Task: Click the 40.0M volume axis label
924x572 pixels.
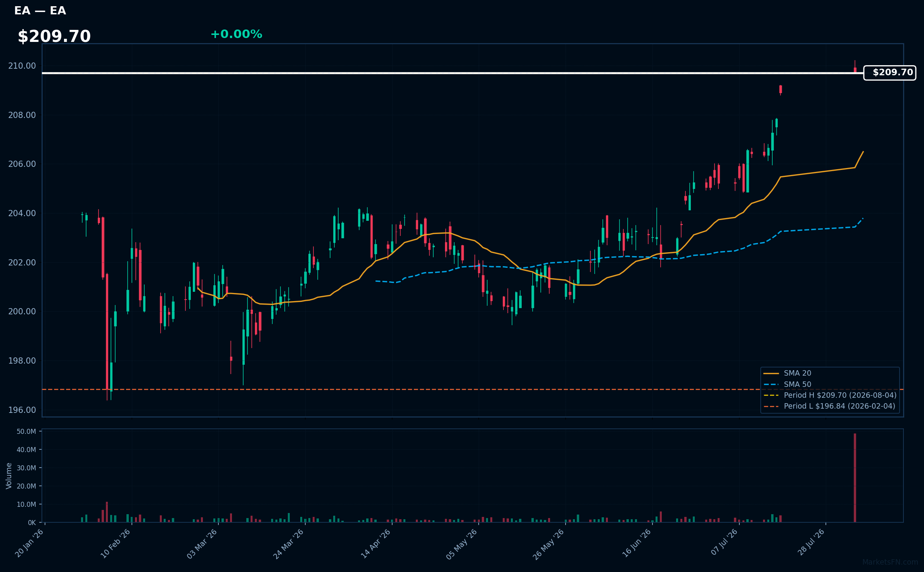Action: point(26,450)
